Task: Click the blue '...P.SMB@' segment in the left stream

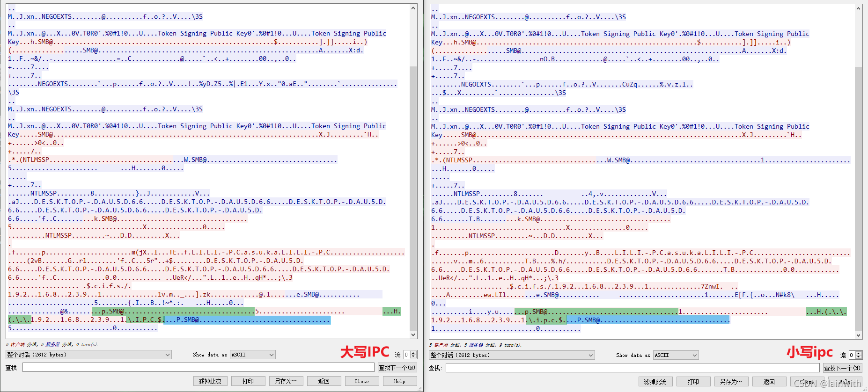Action: tap(248, 319)
